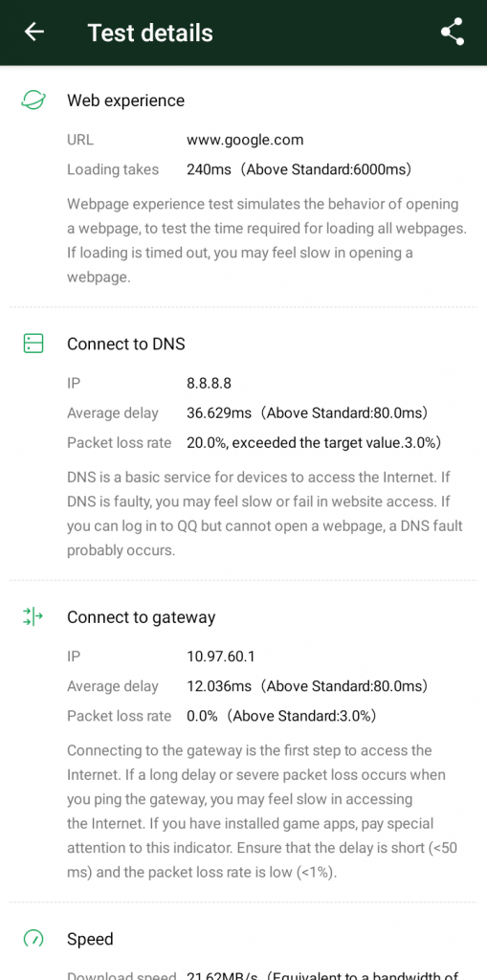
Task: Tap the share icon in header
Action: tap(452, 32)
